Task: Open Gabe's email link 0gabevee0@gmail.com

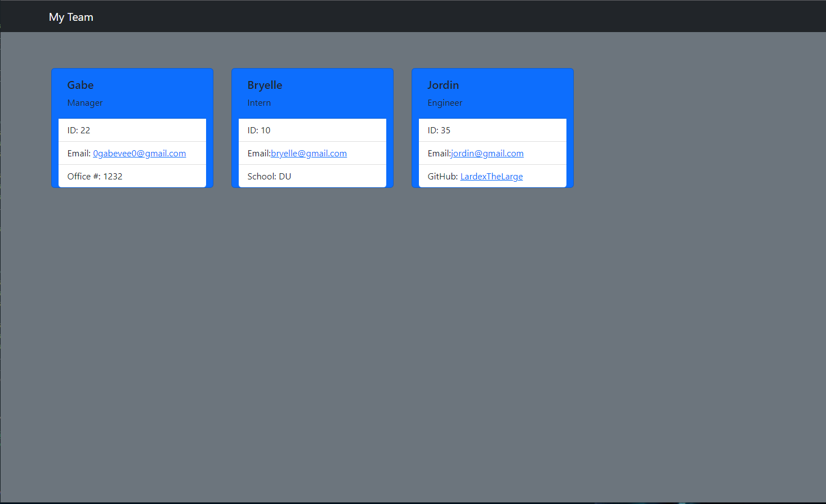Action: coord(139,153)
